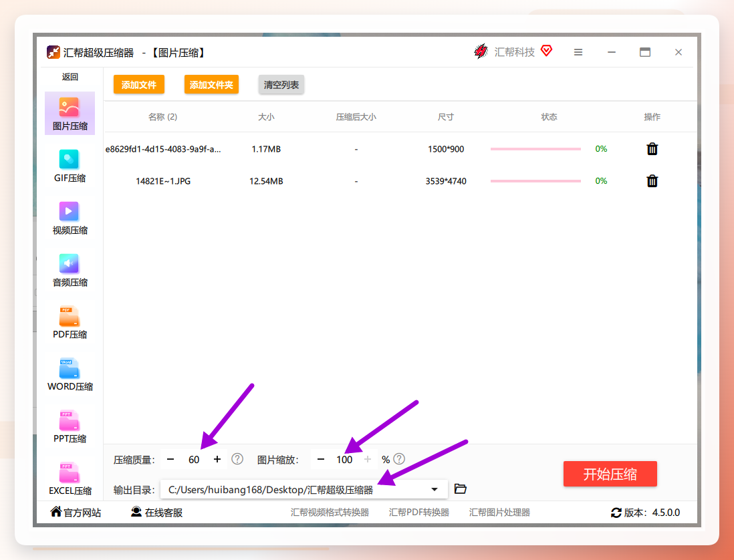Image resolution: width=734 pixels, height=560 pixels.
Task: Show help for 压缩质量 setting
Action: tap(237, 459)
